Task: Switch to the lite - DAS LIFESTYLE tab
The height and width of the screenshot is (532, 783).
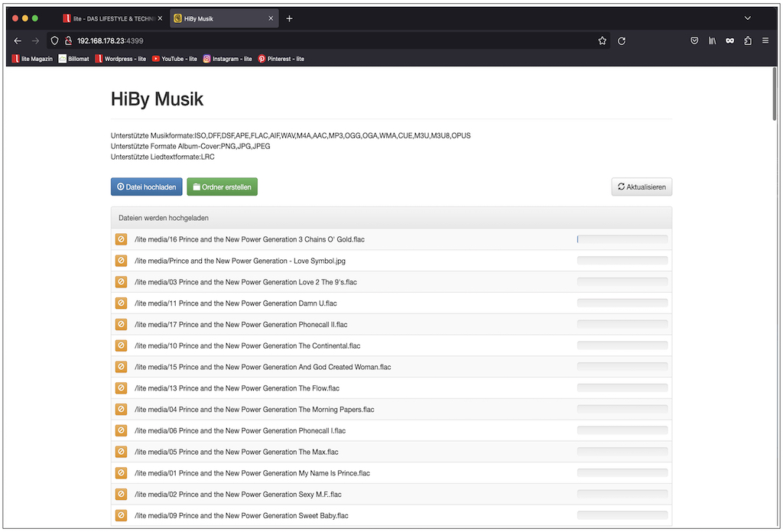Action: [x=111, y=18]
